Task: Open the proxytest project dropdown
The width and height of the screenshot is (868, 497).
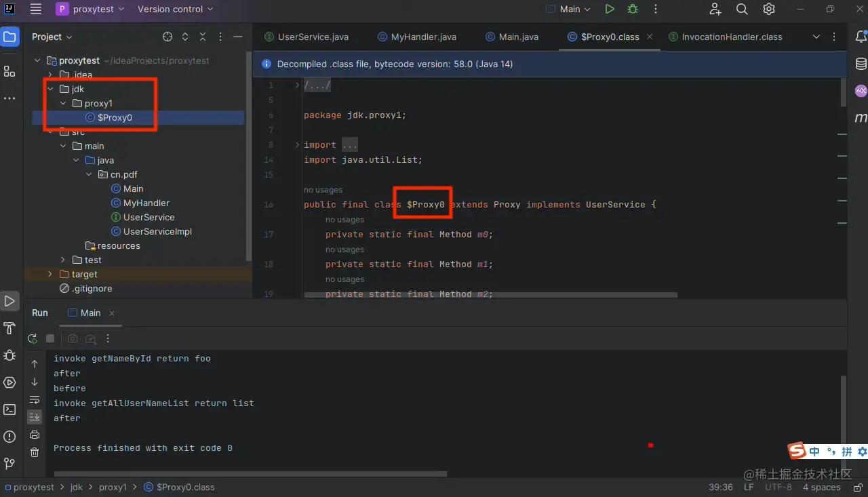Action: (92, 9)
